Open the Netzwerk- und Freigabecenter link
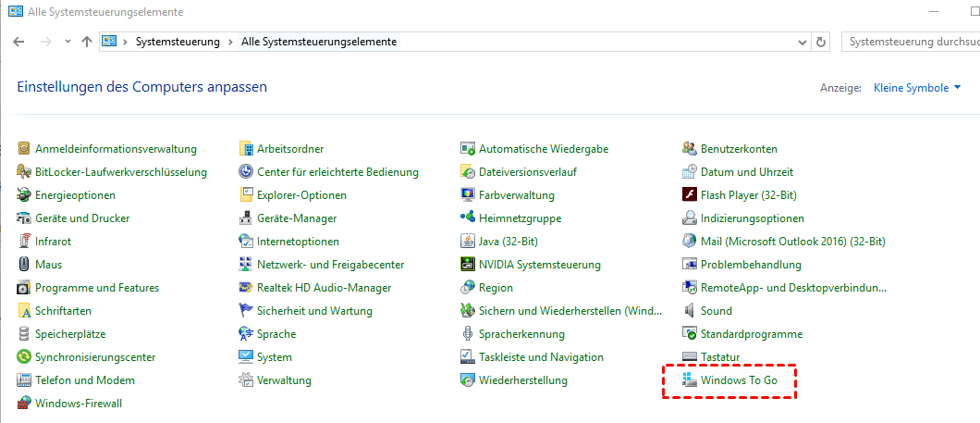980x423 pixels. [x=330, y=265]
